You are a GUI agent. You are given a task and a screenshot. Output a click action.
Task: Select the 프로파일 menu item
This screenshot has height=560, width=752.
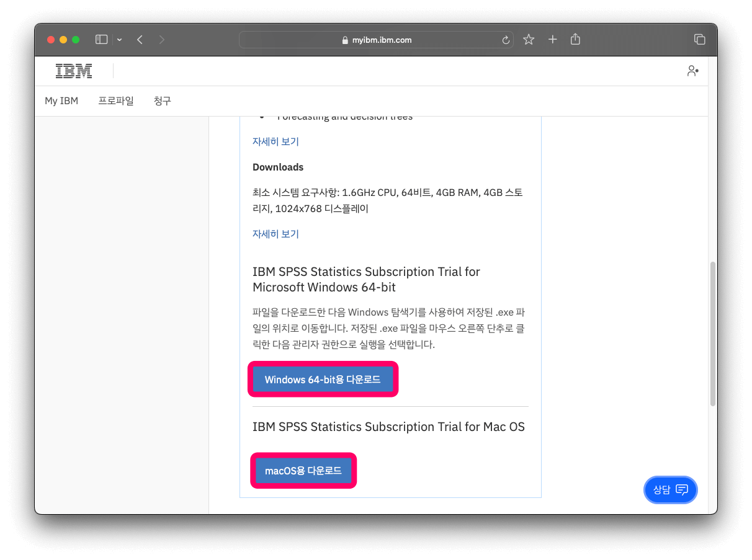116,101
